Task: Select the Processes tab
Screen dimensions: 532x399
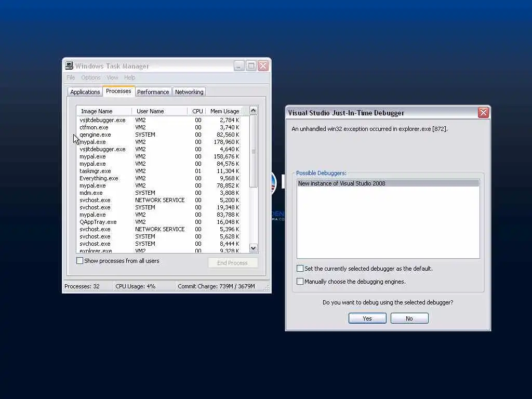Action: (x=118, y=91)
